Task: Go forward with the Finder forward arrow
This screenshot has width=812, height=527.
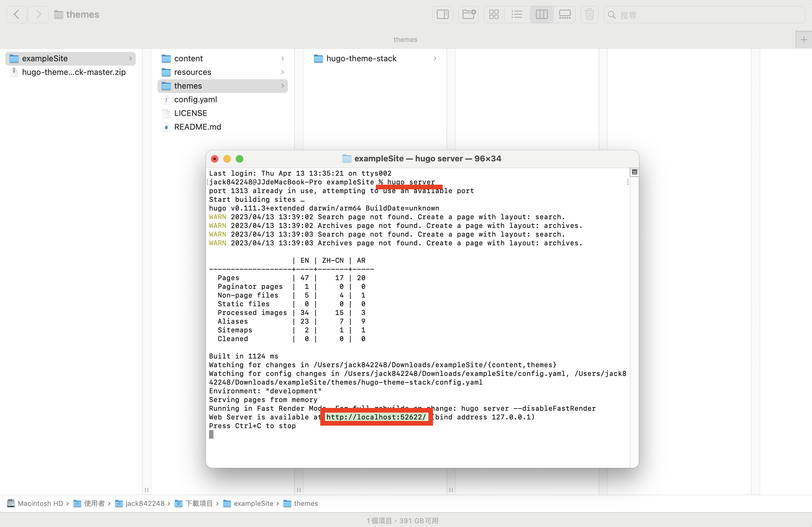Action: [38, 14]
